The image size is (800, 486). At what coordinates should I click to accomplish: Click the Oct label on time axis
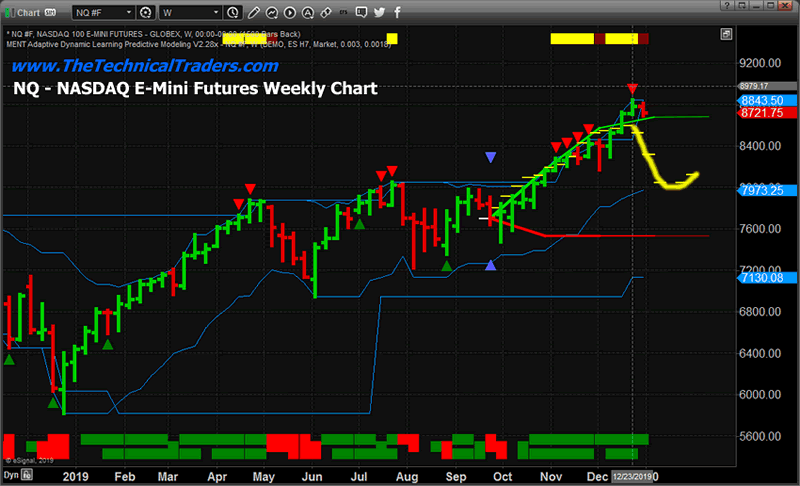[503, 476]
